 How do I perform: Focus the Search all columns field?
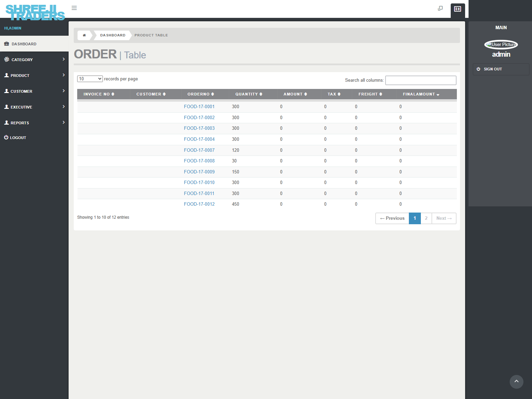coord(421,80)
